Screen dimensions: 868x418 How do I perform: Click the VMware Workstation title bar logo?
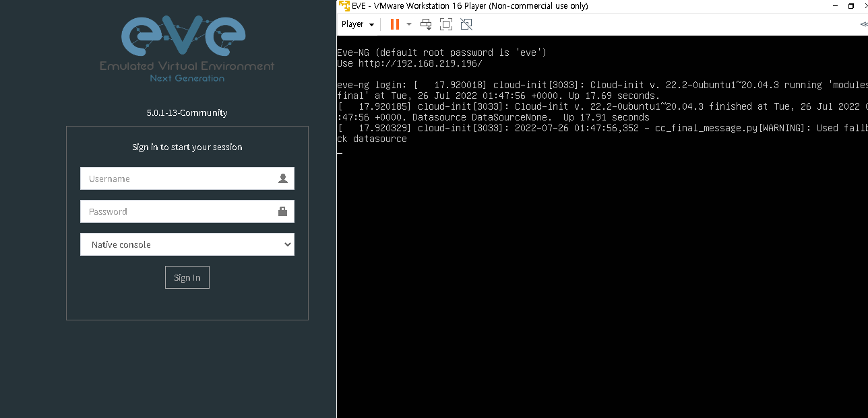pyautogui.click(x=344, y=6)
